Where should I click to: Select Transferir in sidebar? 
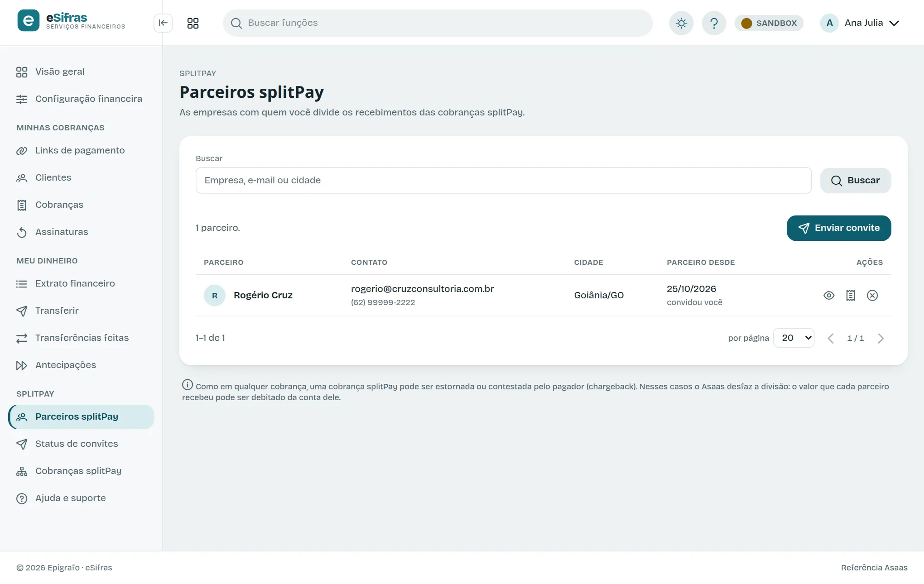tap(81, 311)
